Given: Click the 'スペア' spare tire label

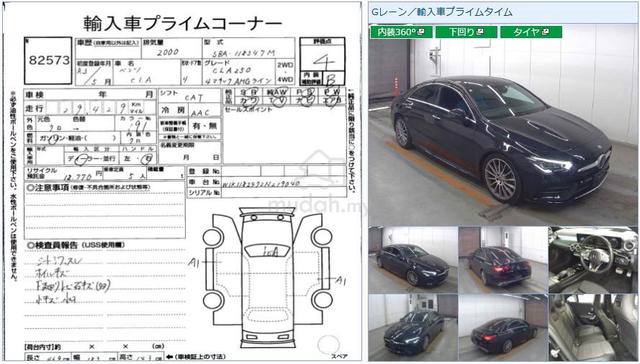Looking at the screenshot, I should point(339,356).
